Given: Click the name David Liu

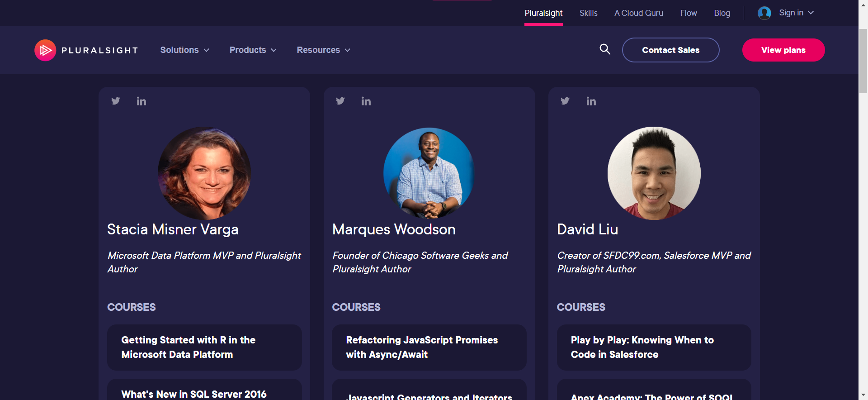Looking at the screenshot, I should tap(587, 229).
